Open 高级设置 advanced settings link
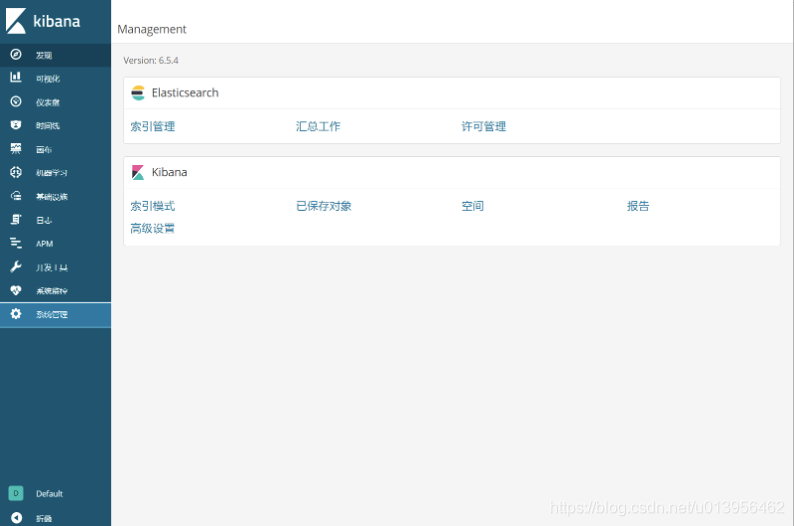This screenshot has width=794, height=526. 152,228
